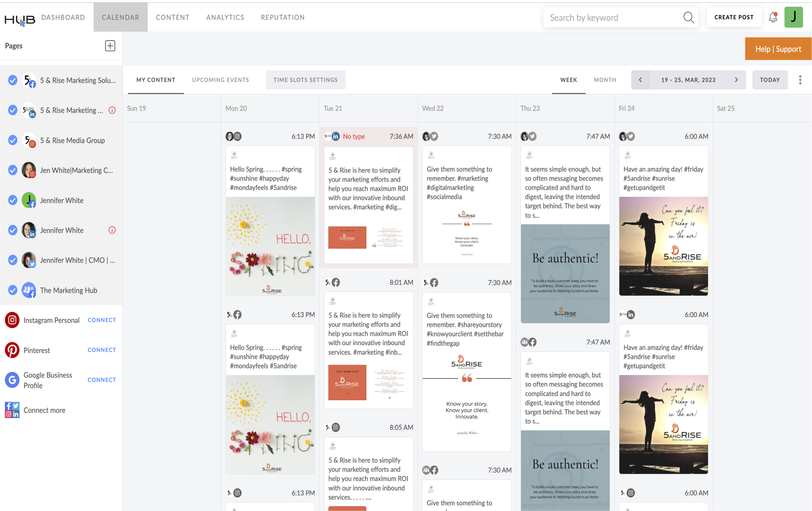Click warning icon beside Jennifer White LinkedIn
The image size is (812, 511).
tap(112, 230)
